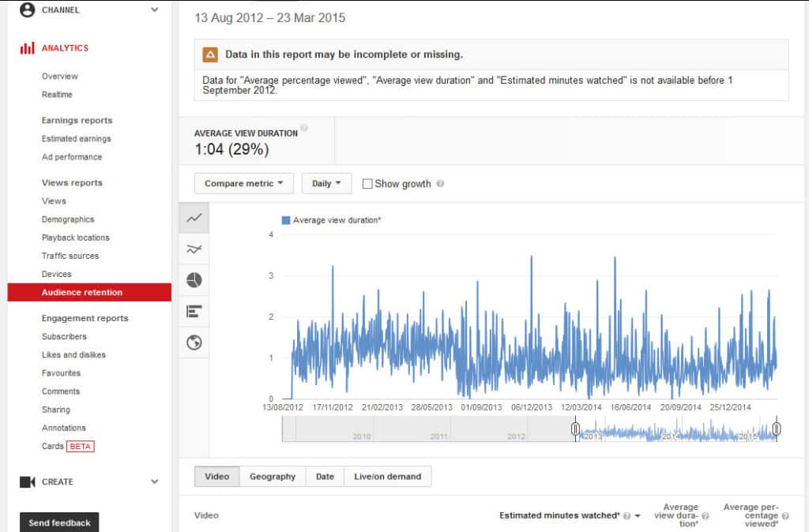Expand the Channel section chevron

(154, 9)
